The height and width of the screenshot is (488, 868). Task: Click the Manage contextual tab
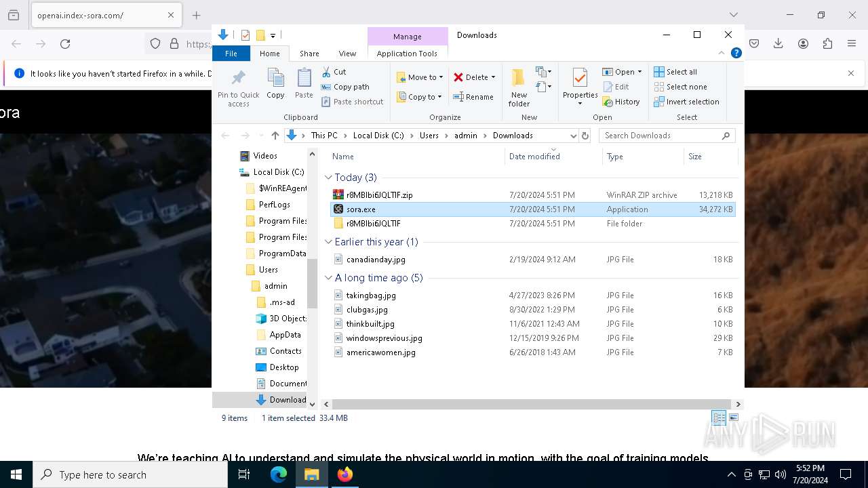pos(407,37)
